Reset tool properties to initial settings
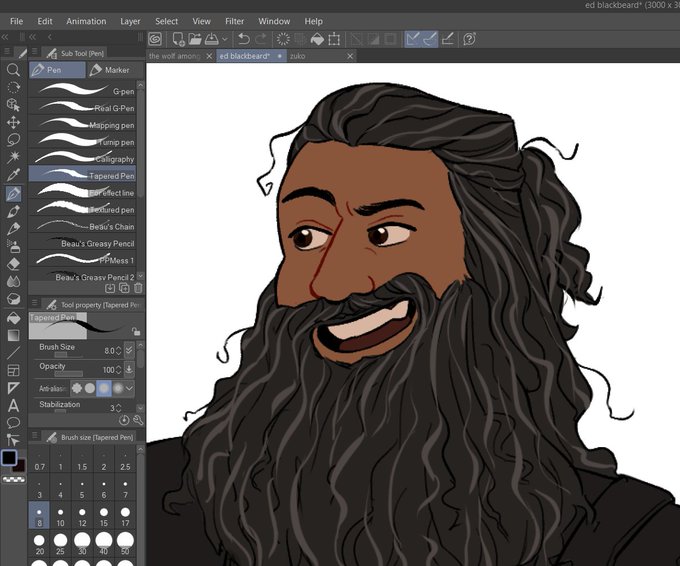The image size is (680, 566). click(124, 420)
